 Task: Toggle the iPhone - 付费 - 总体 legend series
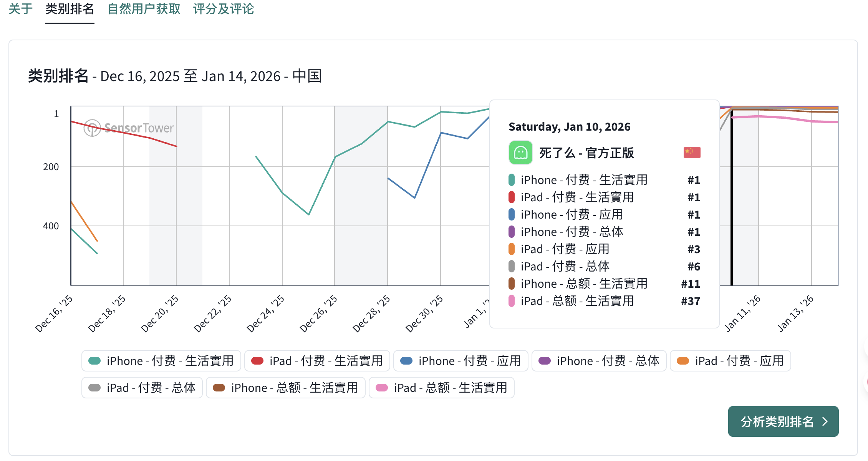[x=599, y=361]
